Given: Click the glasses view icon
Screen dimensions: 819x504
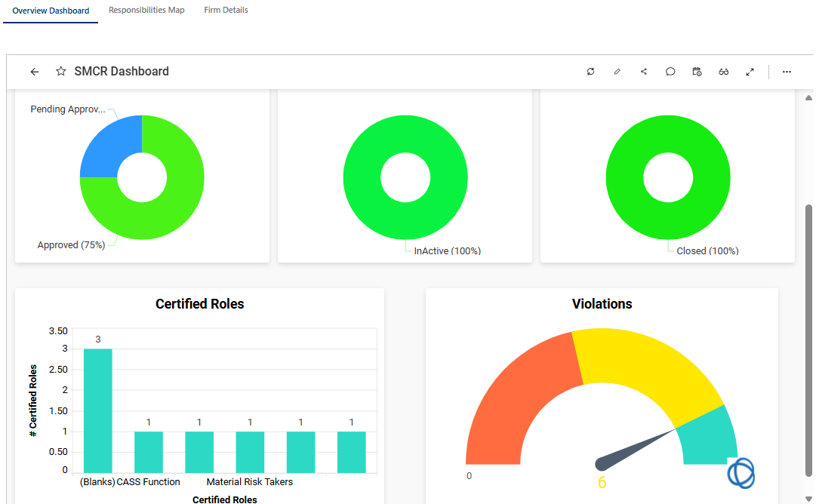Looking at the screenshot, I should [x=723, y=72].
